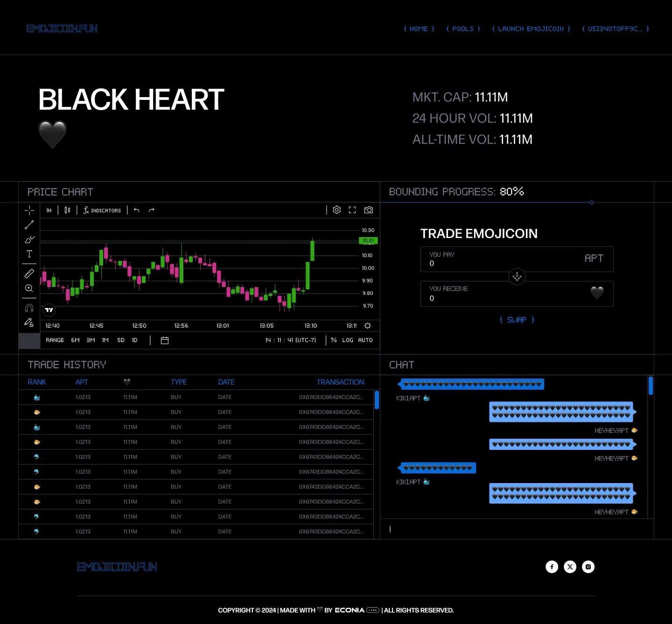The width and height of the screenshot is (672, 624).
Task: Toggle magnet mode on the chart
Action: [29, 308]
